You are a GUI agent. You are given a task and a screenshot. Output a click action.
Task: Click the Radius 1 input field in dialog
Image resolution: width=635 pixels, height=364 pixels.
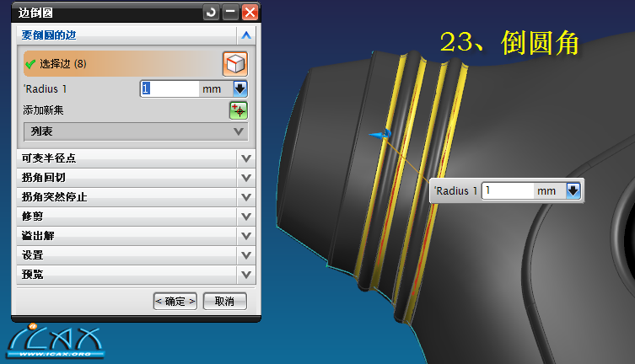(x=170, y=88)
